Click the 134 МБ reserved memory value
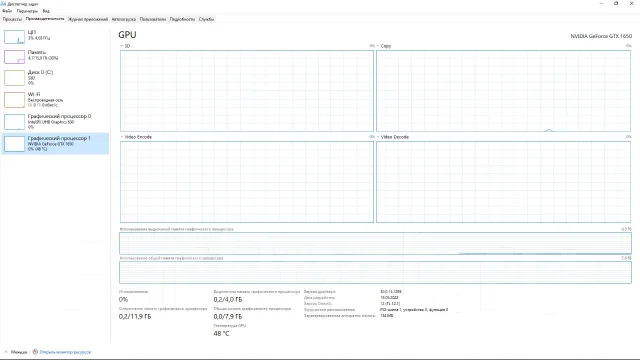The height and width of the screenshot is (360, 640). tap(387, 316)
